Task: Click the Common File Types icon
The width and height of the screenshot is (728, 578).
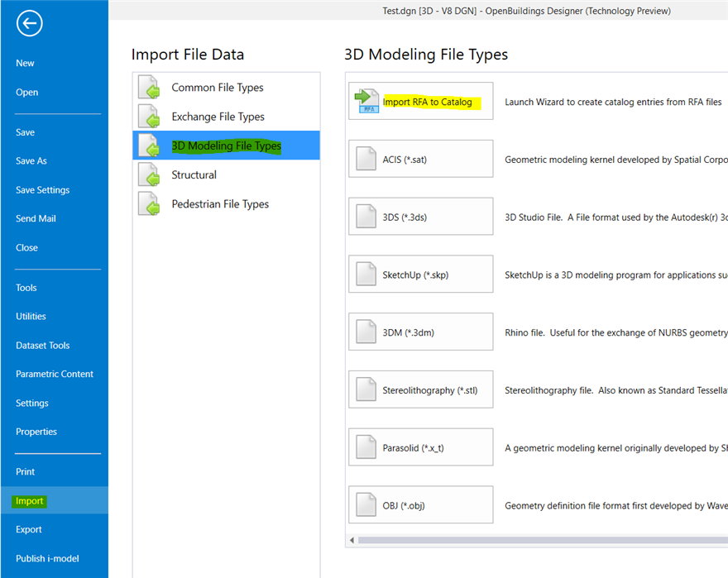Action: click(x=149, y=88)
